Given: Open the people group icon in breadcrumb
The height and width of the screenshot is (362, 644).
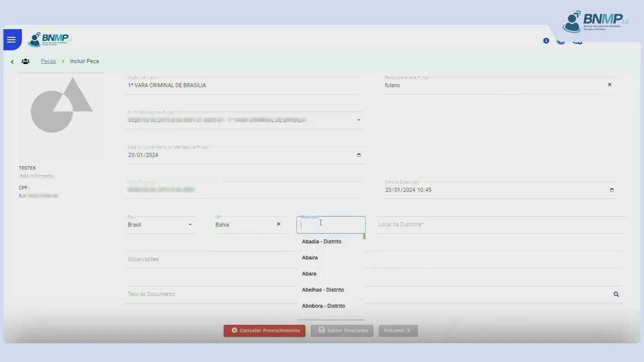Looking at the screenshot, I should tap(25, 61).
